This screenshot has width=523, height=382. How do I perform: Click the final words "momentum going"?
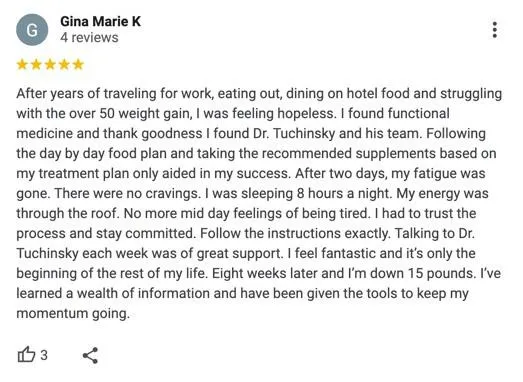click(x=73, y=314)
